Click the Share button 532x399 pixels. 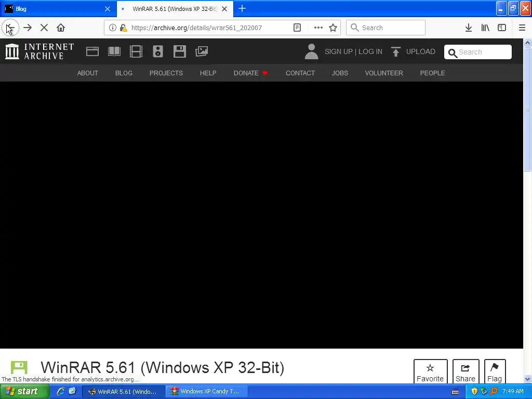coord(465,372)
